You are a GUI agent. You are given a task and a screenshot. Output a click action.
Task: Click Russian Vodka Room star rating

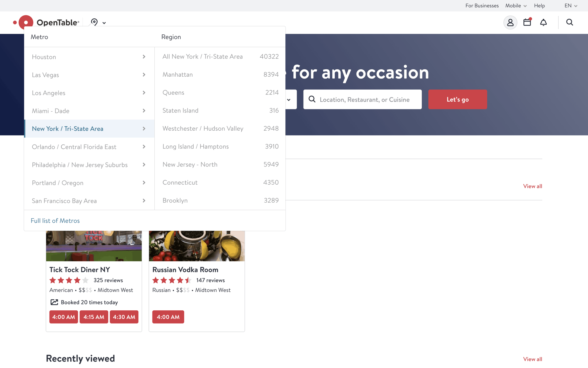(172, 280)
